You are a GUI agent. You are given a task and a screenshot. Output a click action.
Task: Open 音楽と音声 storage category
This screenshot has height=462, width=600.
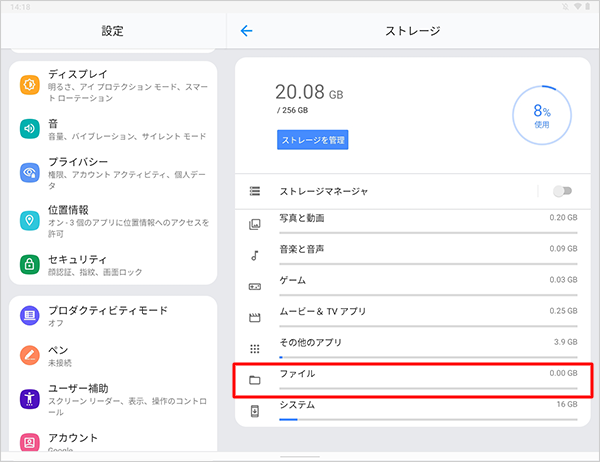click(x=412, y=255)
